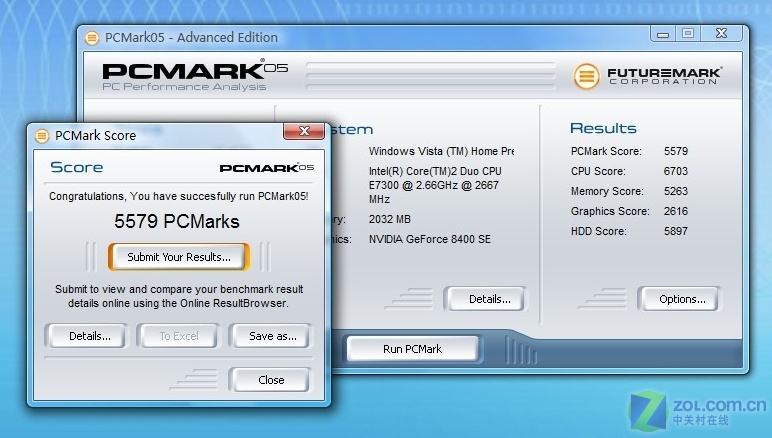Close the PCMark05 Advanced Edition window
This screenshot has width=772, height=438.
click(x=721, y=33)
